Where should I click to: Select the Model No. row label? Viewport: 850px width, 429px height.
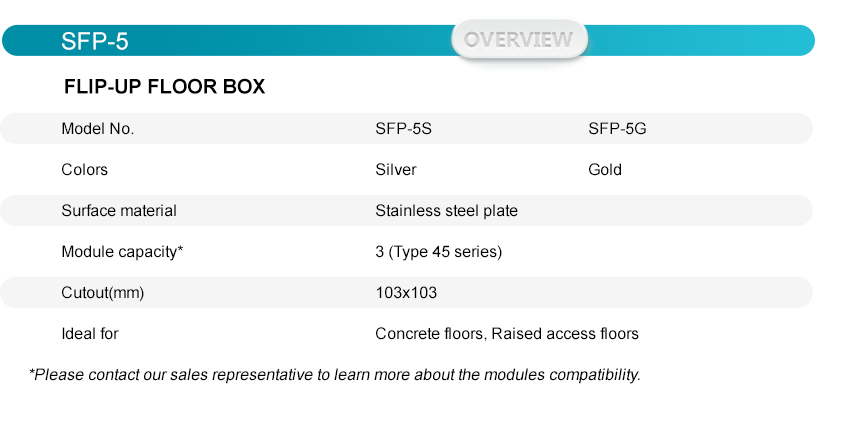(98, 129)
